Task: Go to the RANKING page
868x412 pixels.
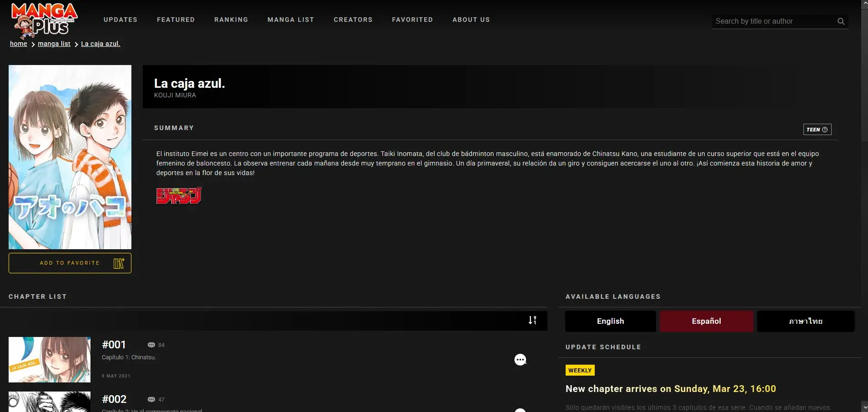Action: (x=231, y=20)
